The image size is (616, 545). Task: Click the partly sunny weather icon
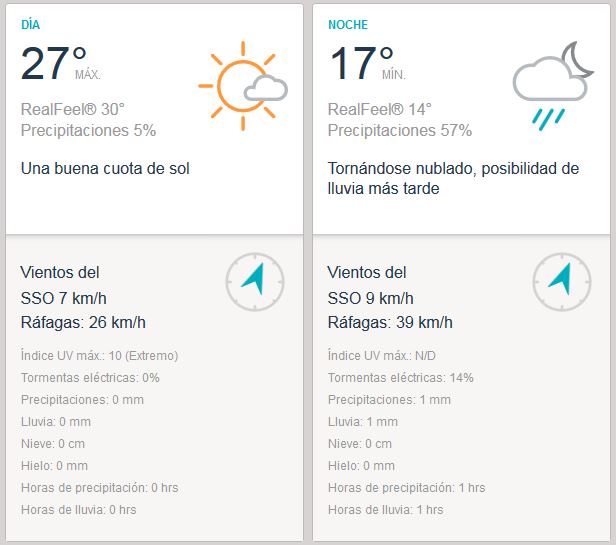pyautogui.click(x=243, y=84)
